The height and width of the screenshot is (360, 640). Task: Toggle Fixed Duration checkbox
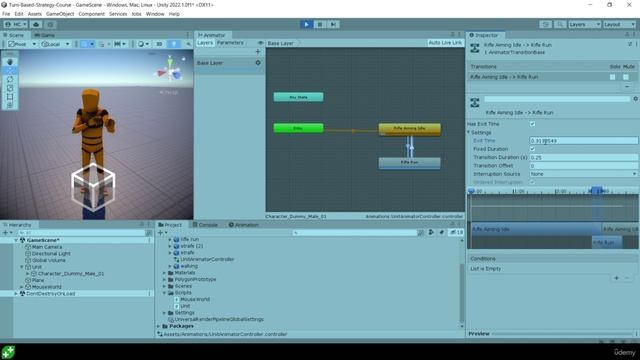pos(532,149)
